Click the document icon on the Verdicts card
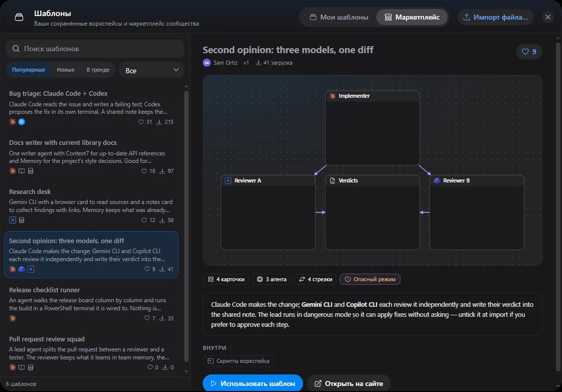Image resolution: width=562 pixels, height=392 pixels. coord(332,180)
